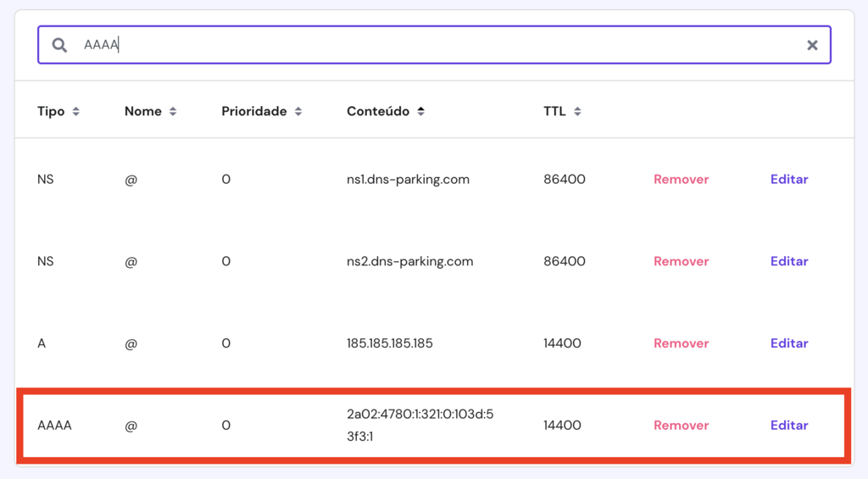Edit the ns2.dns-parking.com NS record

click(x=788, y=261)
